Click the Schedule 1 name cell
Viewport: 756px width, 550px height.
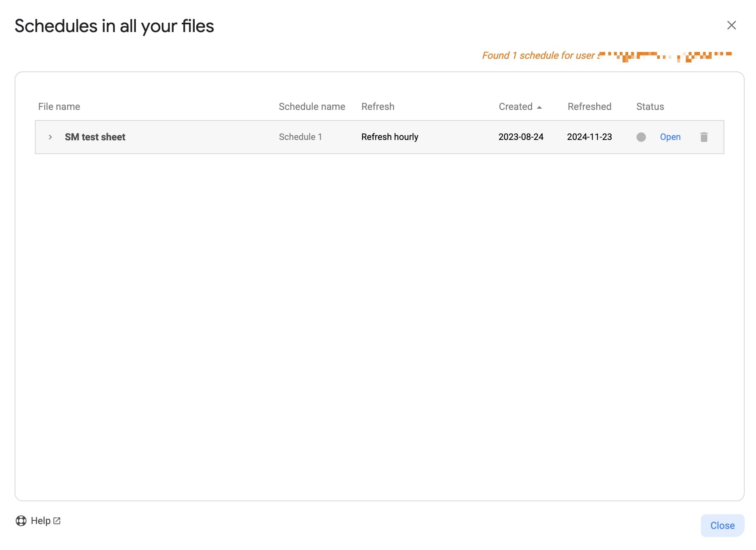click(300, 137)
